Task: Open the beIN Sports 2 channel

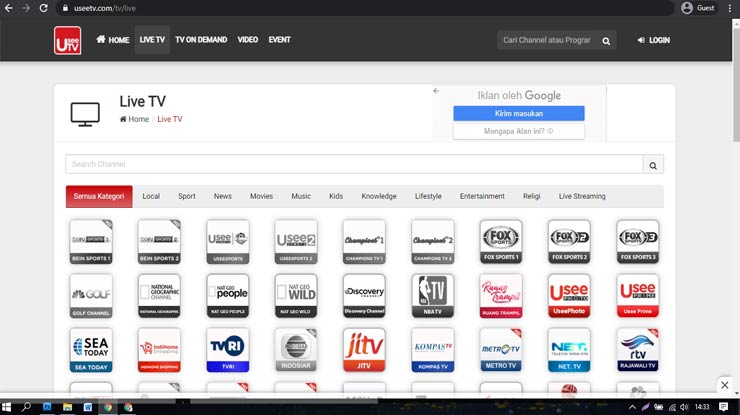Action: tap(160, 241)
